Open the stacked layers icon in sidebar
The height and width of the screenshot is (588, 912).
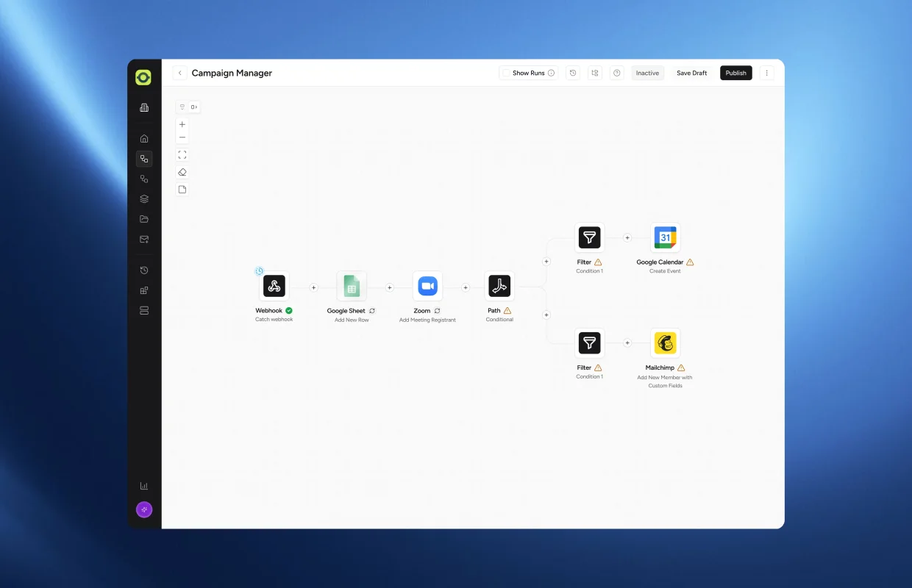click(144, 198)
